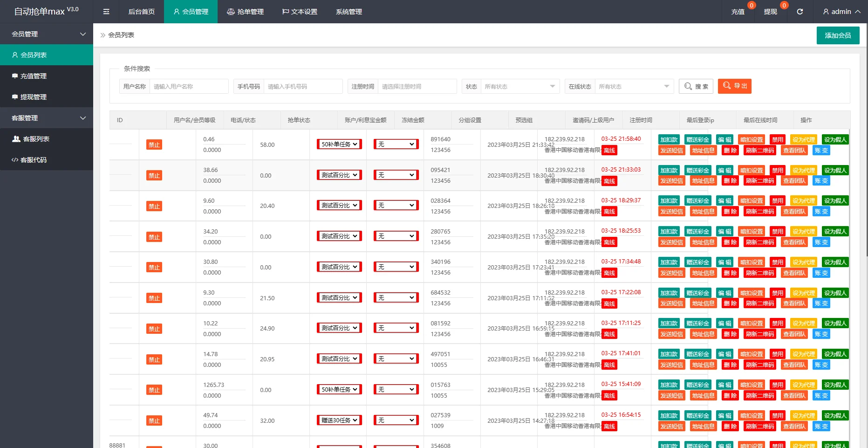Open the 状态 filter dropdown
868x448 pixels.
coord(519,86)
